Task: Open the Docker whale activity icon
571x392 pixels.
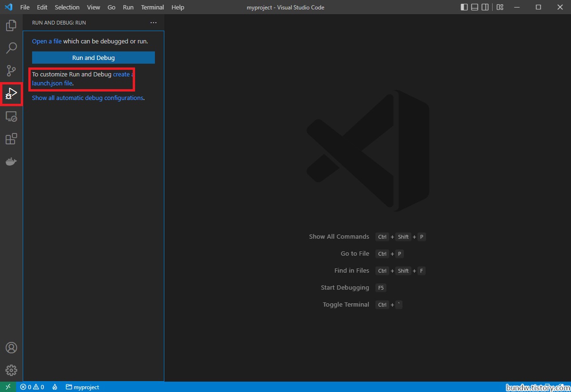Action: click(x=11, y=162)
